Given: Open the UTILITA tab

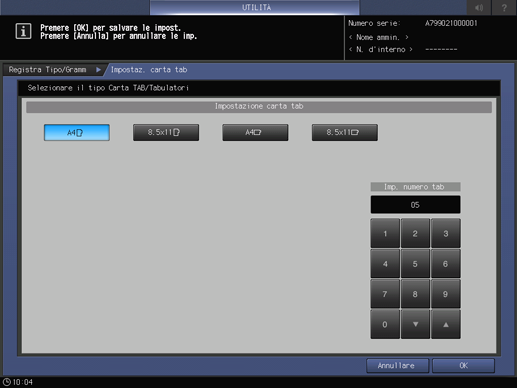Looking at the screenshot, I should [255, 7].
